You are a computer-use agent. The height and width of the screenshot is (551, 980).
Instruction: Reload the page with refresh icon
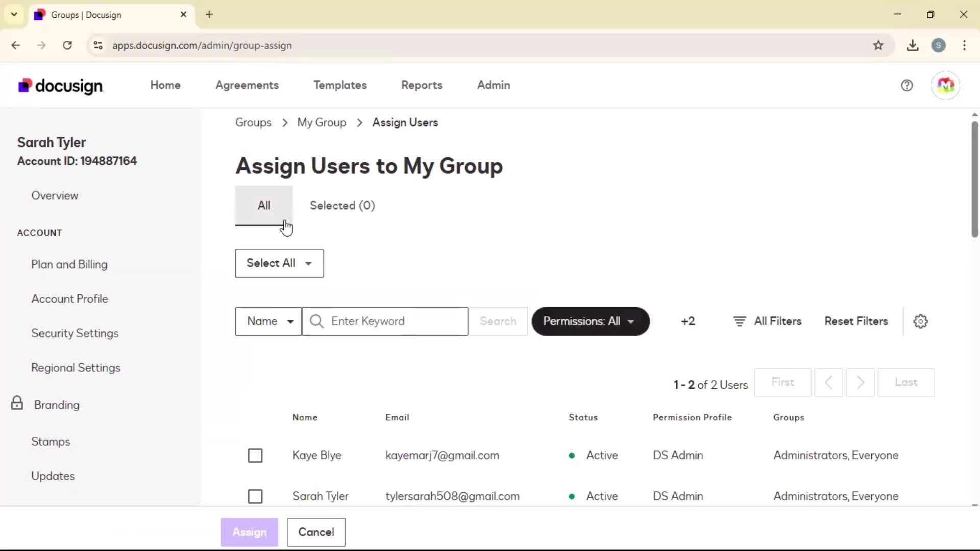[x=67, y=45]
